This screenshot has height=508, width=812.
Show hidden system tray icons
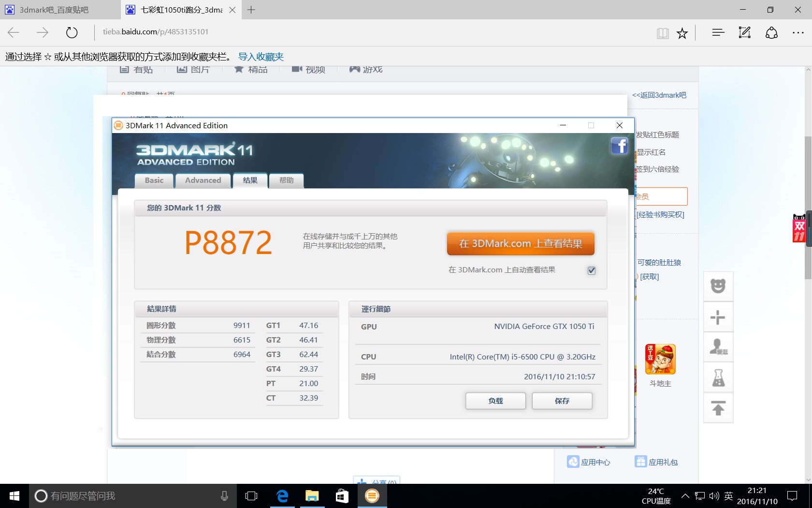coord(685,496)
